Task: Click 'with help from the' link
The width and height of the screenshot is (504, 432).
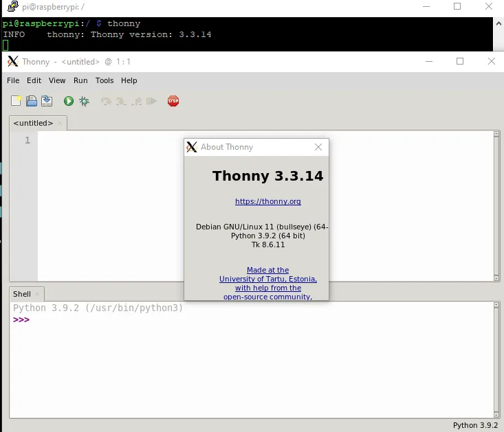Action: click(267, 288)
